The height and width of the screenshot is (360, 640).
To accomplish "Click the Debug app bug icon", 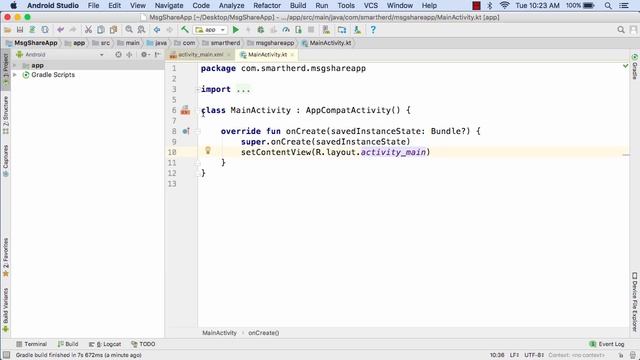I will (260, 30).
